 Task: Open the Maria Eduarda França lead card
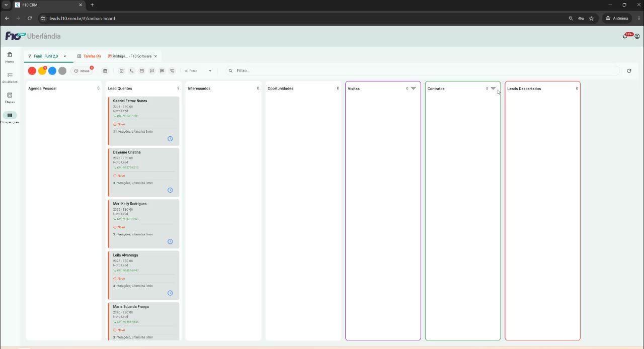(143, 321)
